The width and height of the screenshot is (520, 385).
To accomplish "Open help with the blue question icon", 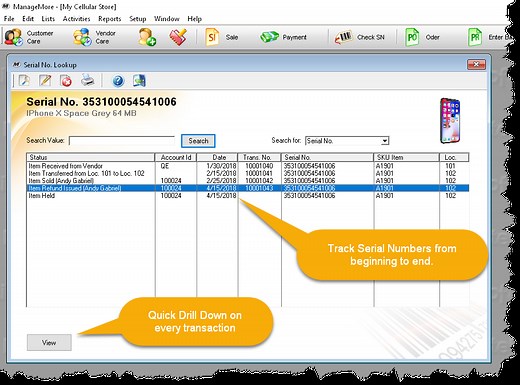I will click(118, 81).
